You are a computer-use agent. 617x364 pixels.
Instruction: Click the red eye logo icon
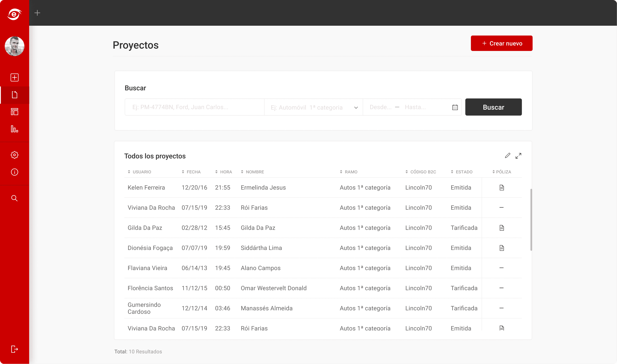pos(14,14)
